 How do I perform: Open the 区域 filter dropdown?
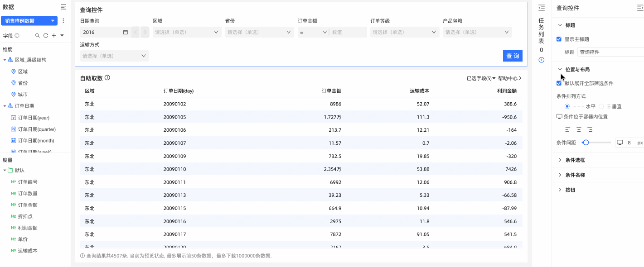tap(187, 32)
